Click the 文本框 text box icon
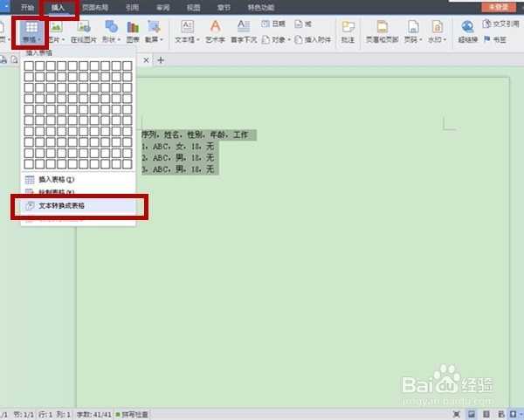524x420 pixels. (x=187, y=27)
